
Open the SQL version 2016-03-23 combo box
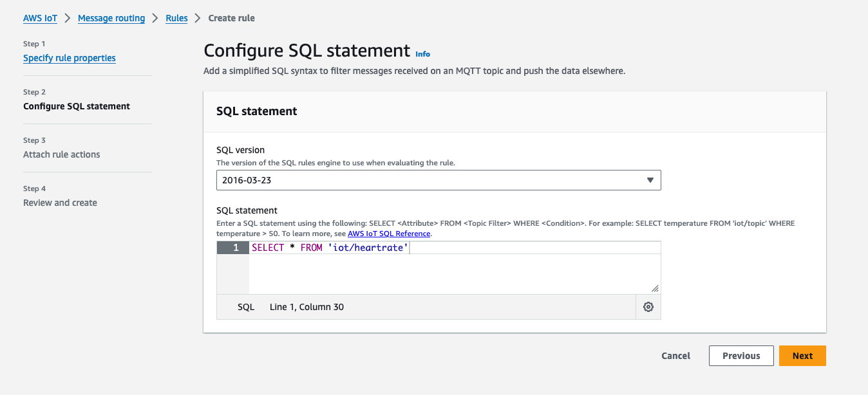pyautogui.click(x=438, y=181)
